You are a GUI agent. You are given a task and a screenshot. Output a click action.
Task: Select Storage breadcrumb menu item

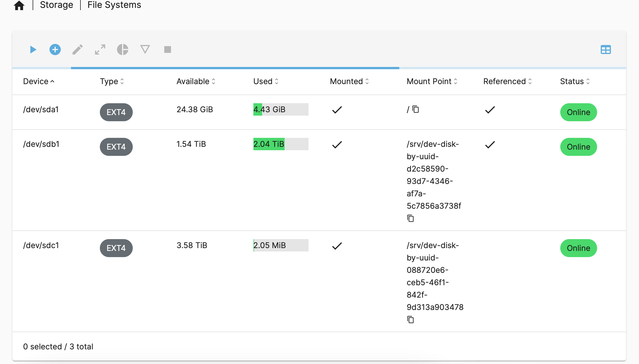(x=56, y=5)
